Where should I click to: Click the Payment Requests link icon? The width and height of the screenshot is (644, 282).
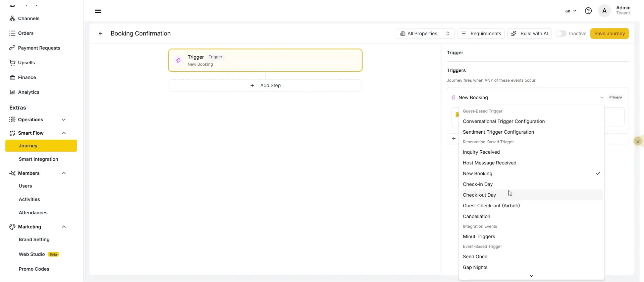(x=12, y=48)
